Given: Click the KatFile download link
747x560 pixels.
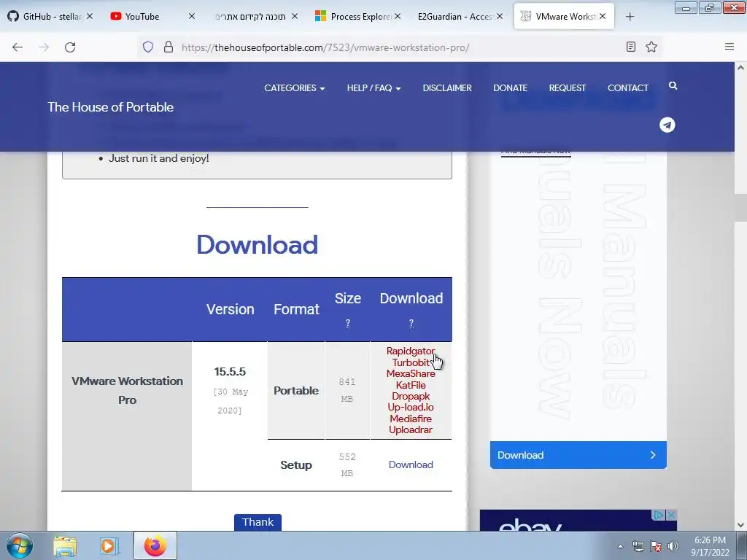Looking at the screenshot, I should [x=411, y=385].
